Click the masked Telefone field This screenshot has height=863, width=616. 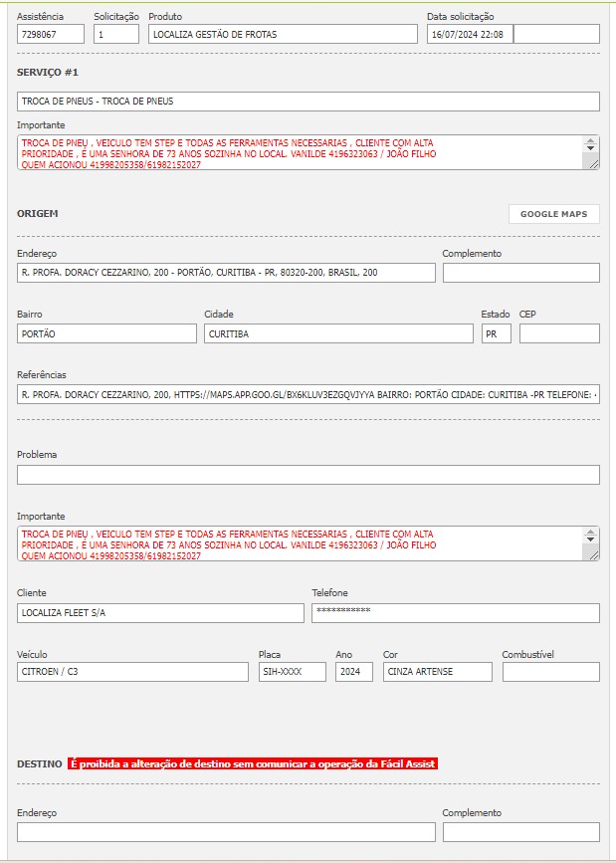point(455,613)
